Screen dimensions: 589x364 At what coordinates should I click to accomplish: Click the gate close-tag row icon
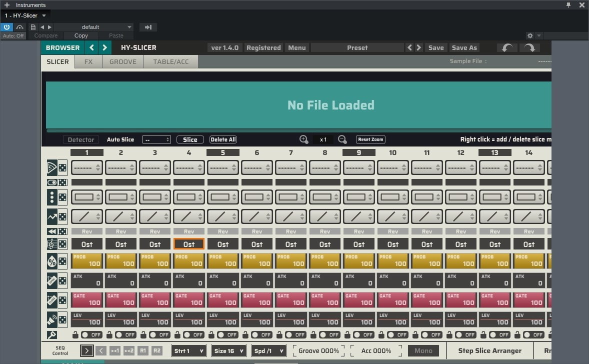point(52,300)
